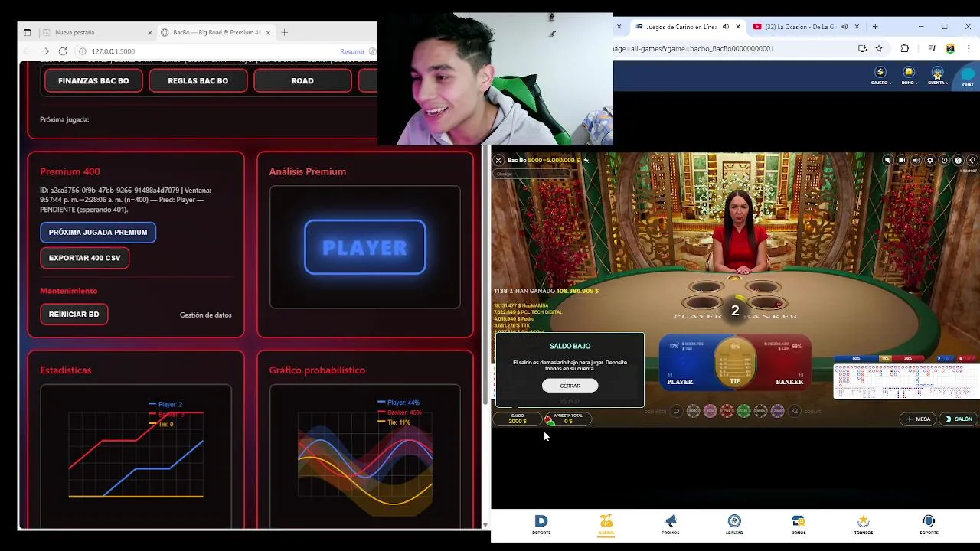This screenshot has width=980, height=551.
Task: Bet on the red BANKER area
Action: (x=782, y=363)
